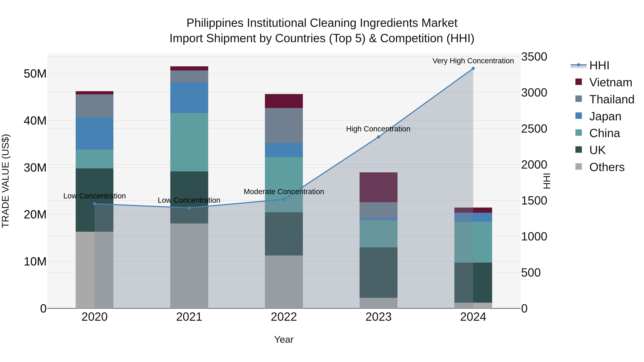Click the 2021 HHI data point
The image size is (644, 362).
189,208
